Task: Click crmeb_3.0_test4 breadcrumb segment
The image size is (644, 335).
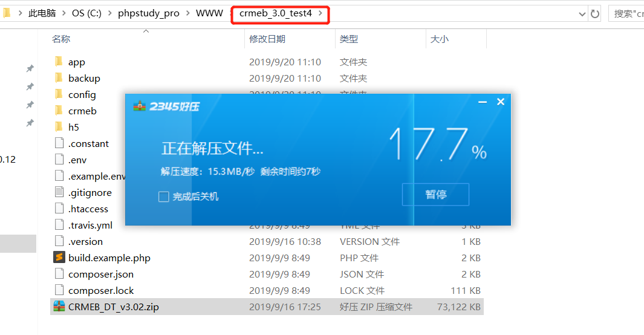Action: pos(276,13)
